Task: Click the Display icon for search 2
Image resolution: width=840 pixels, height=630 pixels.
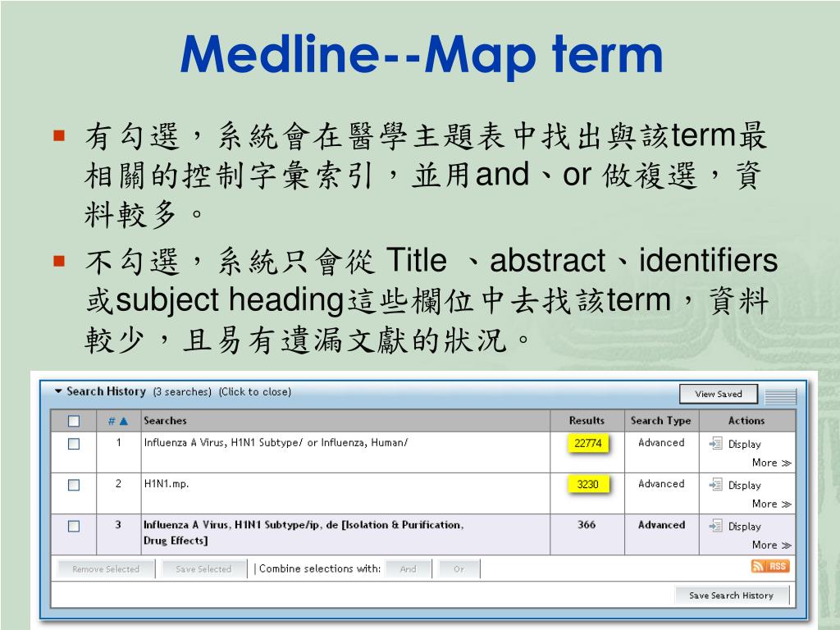Action: [x=715, y=484]
